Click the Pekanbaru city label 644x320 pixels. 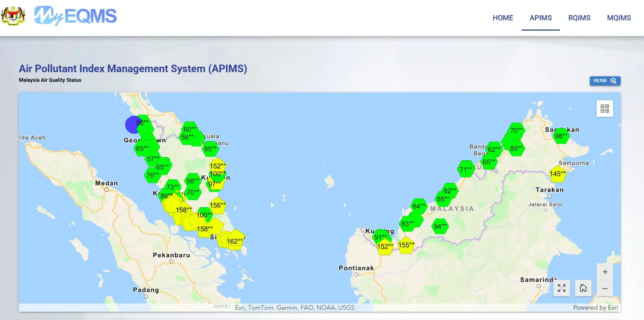[x=171, y=255]
